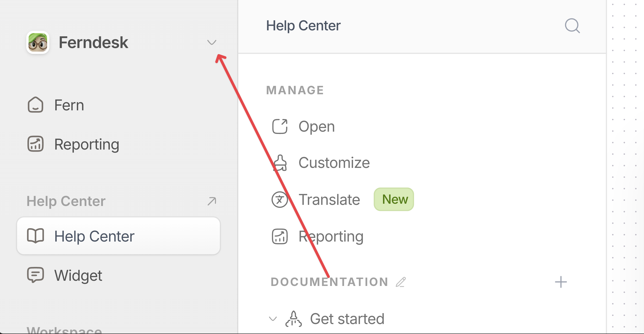The width and height of the screenshot is (644, 334).
Task: Select the Get started tree item
Action: 347,319
